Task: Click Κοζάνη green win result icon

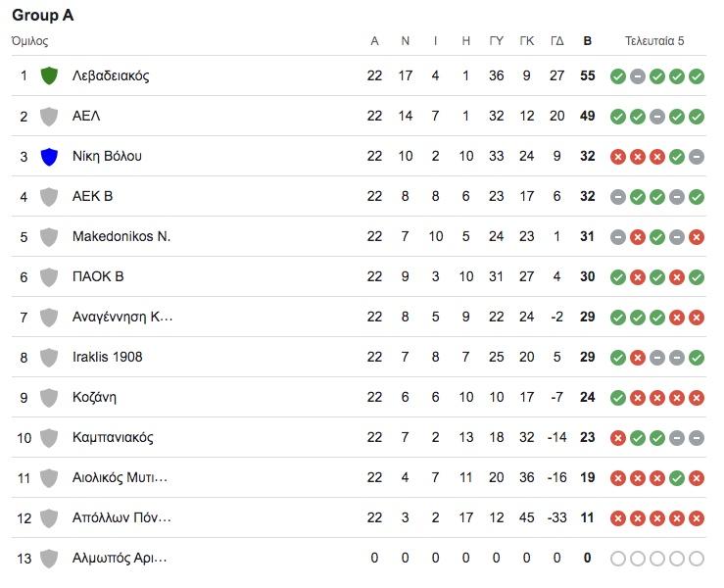Action: [618, 398]
